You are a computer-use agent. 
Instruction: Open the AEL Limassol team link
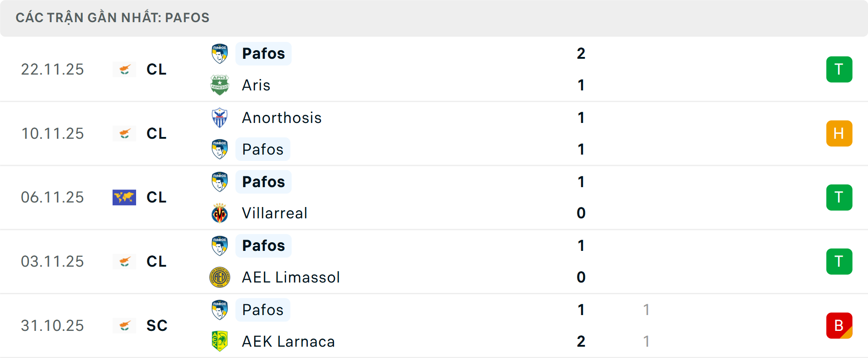pyautogui.click(x=291, y=277)
